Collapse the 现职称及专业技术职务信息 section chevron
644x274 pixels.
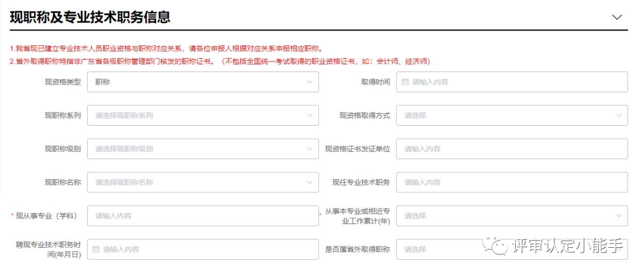[x=617, y=17]
